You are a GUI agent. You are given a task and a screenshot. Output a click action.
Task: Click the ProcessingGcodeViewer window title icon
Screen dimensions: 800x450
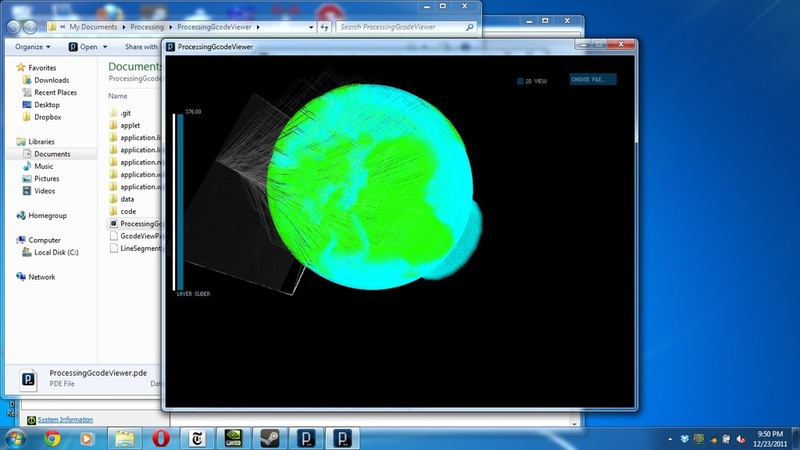(170, 47)
